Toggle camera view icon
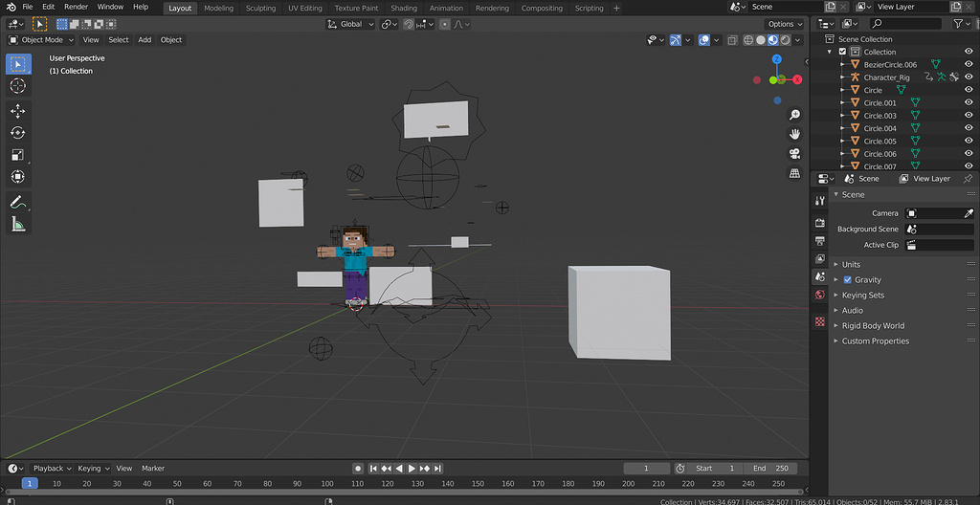The width and height of the screenshot is (980, 505). 794,154
